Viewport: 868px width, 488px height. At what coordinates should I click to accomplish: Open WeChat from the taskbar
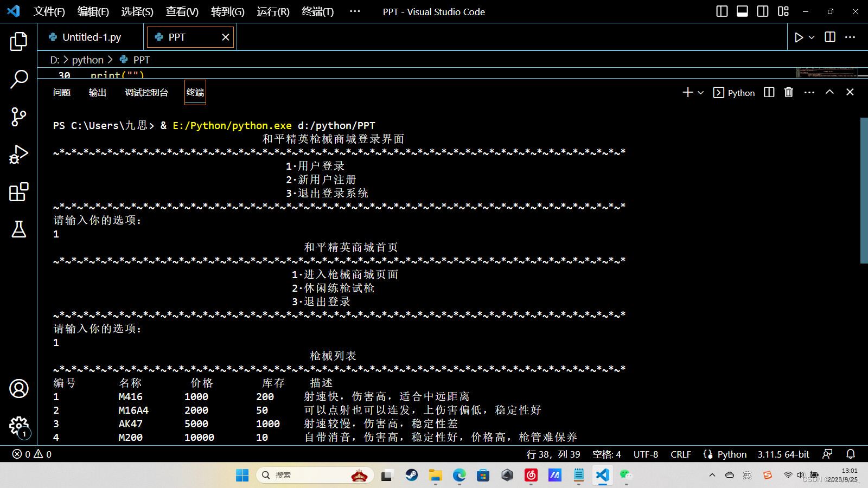click(x=627, y=476)
